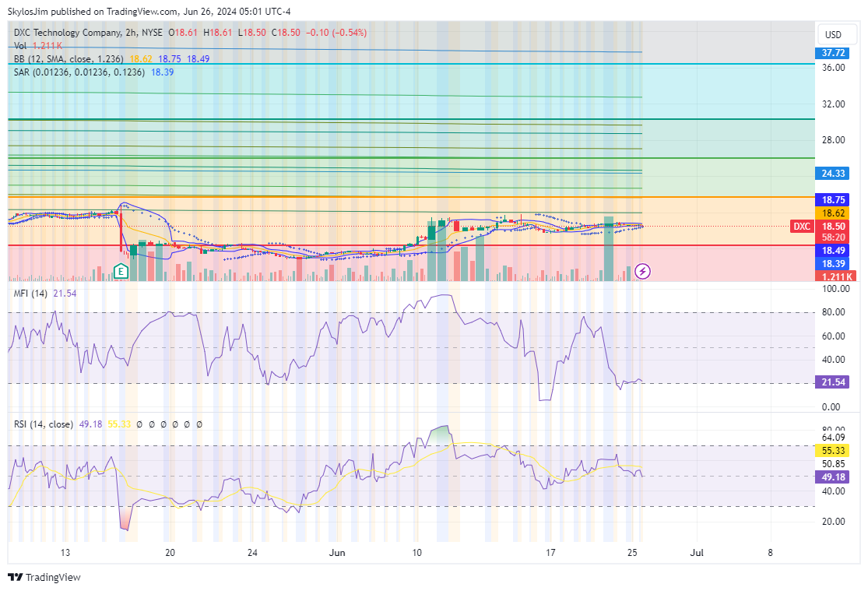868x591 pixels.
Task: Click the yellow 55.33 RSI value label
Action: tap(835, 451)
